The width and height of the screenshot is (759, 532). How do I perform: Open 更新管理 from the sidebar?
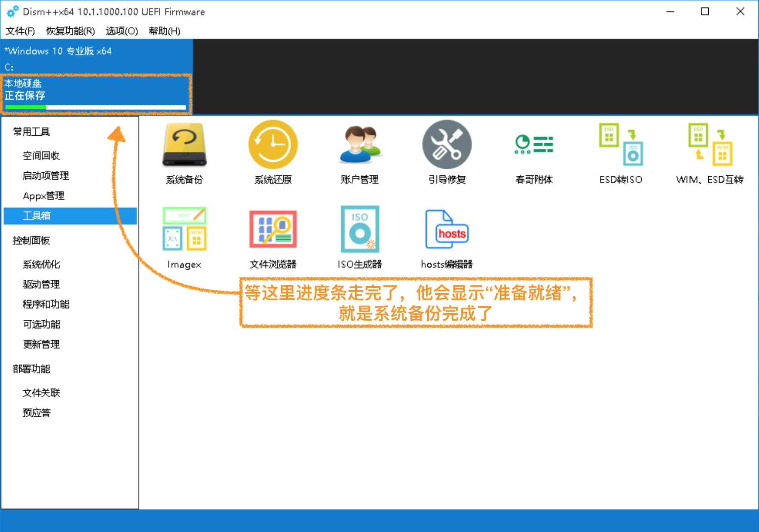41,344
